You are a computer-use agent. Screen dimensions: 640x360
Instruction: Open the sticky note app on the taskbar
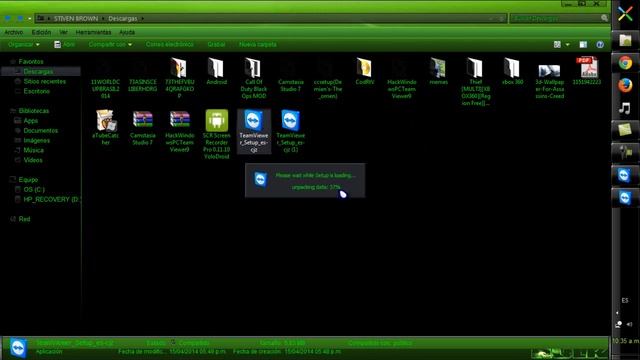tap(625, 130)
